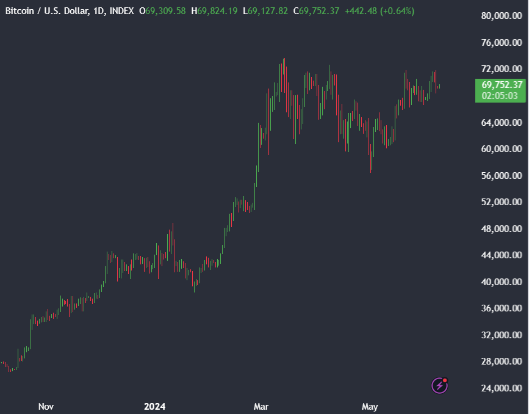Click the Nov label on time axis
532x414 pixels.
(x=46, y=407)
